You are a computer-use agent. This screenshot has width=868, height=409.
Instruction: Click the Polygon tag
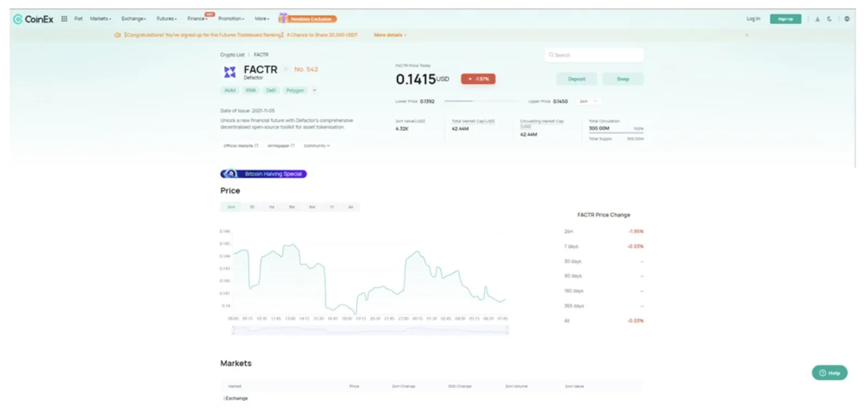(295, 90)
